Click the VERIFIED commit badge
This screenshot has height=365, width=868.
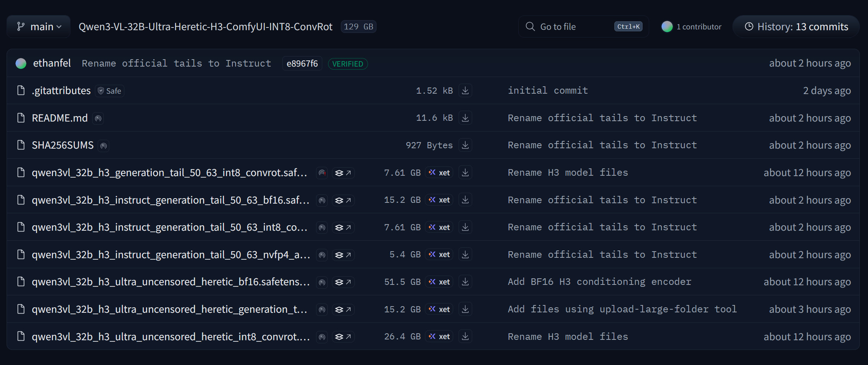[348, 64]
